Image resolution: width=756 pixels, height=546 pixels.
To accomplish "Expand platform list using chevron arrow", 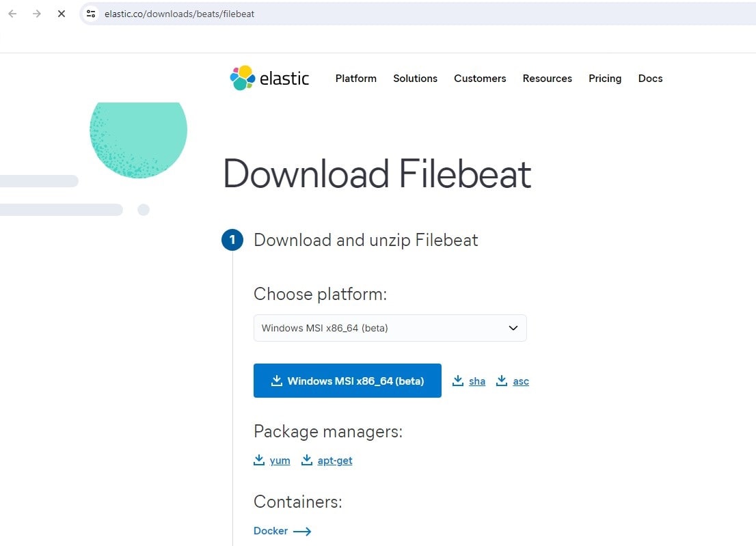I will click(x=513, y=328).
